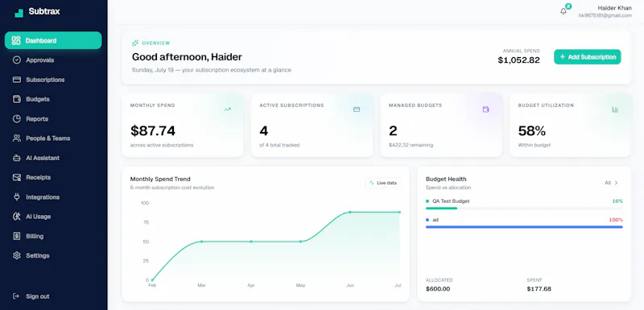Click 'of 4 total tracked' text

pos(279,145)
